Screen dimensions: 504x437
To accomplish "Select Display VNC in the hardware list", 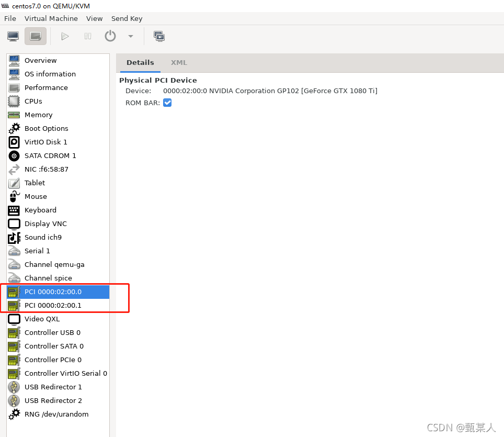I will 45,223.
